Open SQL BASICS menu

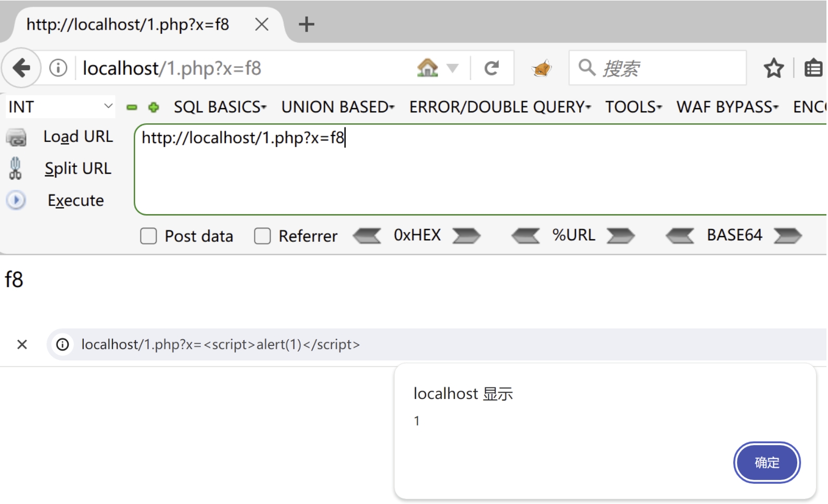tap(220, 107)
